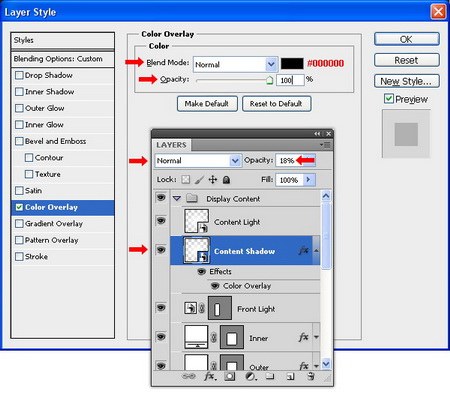
Task: Enable Outer Glow checkbox
Action: [19, 108]
